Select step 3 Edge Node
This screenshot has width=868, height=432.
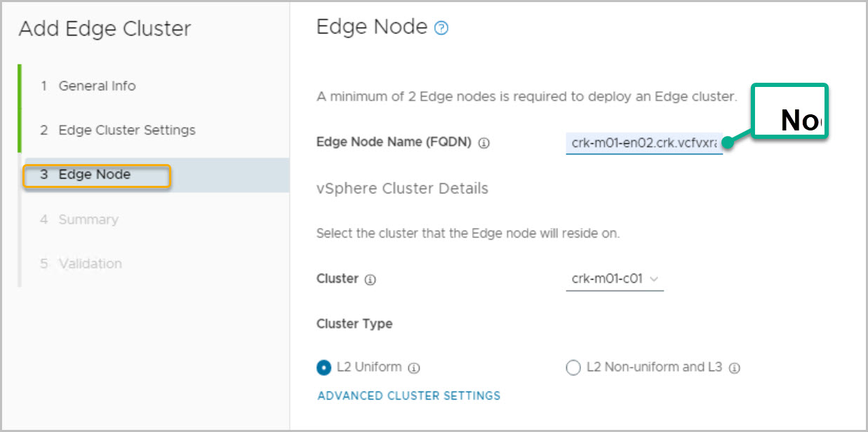(x=95, y=175)
